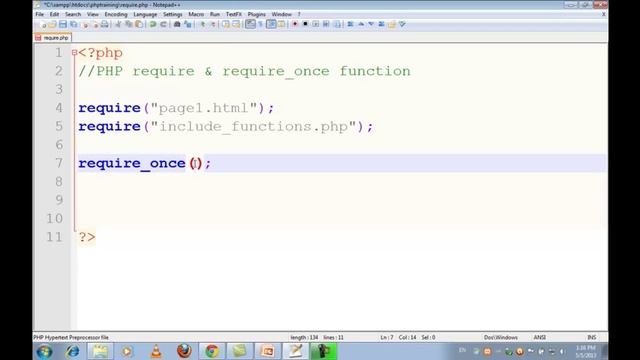Open Google Chrome from the taskbar
The image size is (640, 360).
coord(212,351)
